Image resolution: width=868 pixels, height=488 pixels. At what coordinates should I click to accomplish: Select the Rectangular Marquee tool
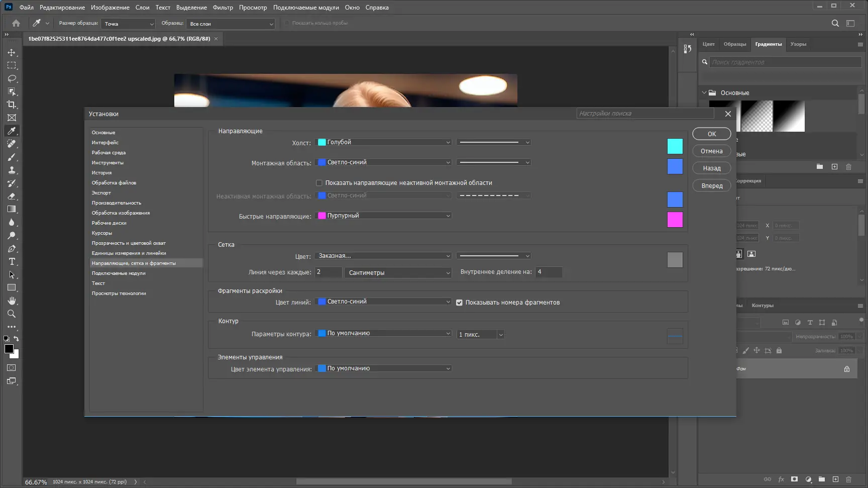point(12,65)
